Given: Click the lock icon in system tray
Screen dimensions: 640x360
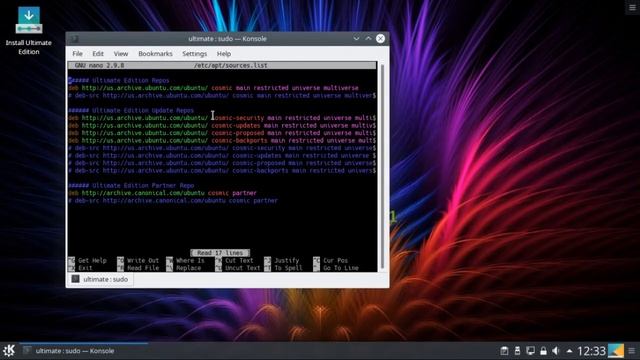Looking at the screenshot, I should click(543, 351).
